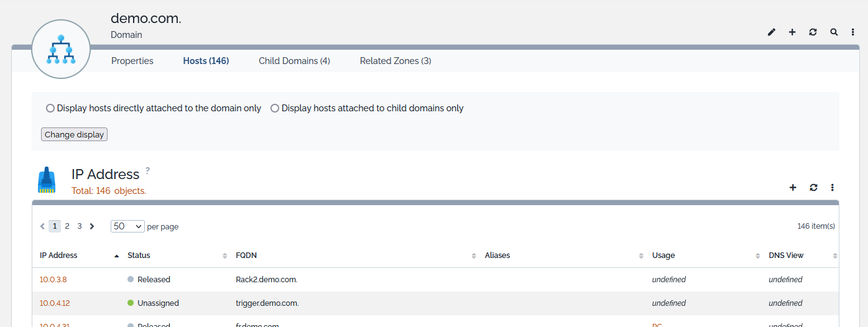Open IP Address section kebab menu
Image resolution: width=868 pixels, height=327 pixels.
[x=833, y=187]
